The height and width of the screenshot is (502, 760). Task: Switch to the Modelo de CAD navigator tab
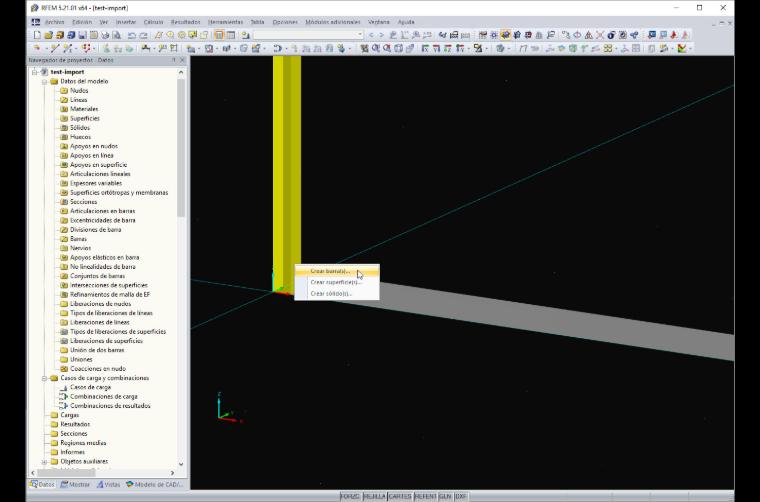pos(155,484)
